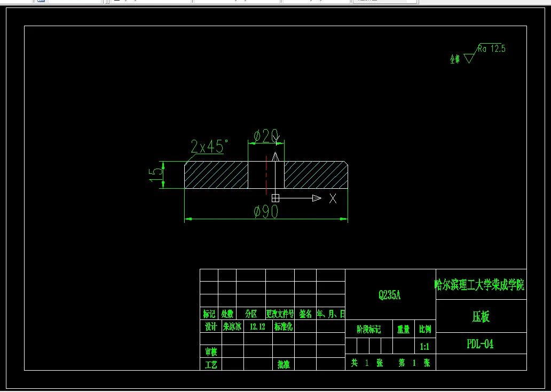Click the 标记 header cell
The width and height of the screenshot is (551, 392).
click(209, 314)
